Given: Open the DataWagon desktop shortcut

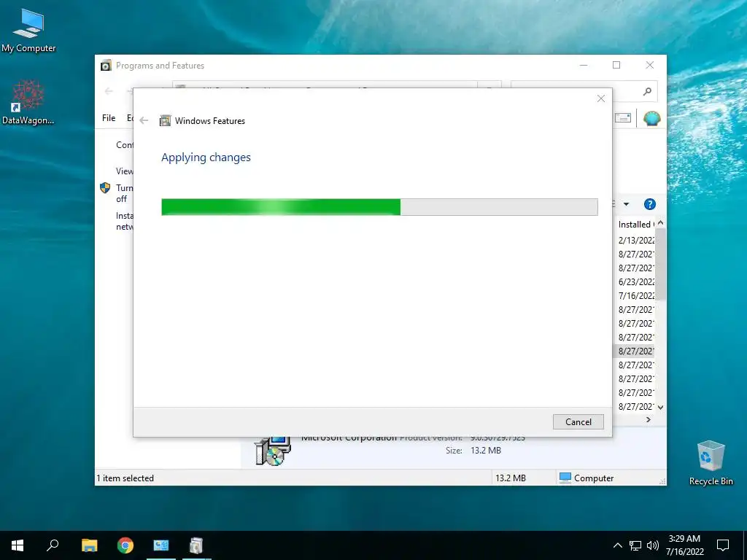Looking at the screenshot, I should [x=28, y=102].
